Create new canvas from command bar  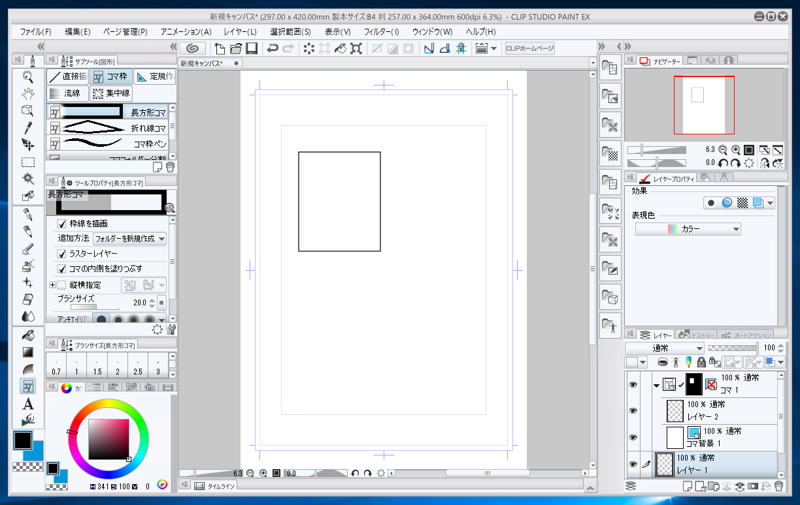tap(220, 48)
